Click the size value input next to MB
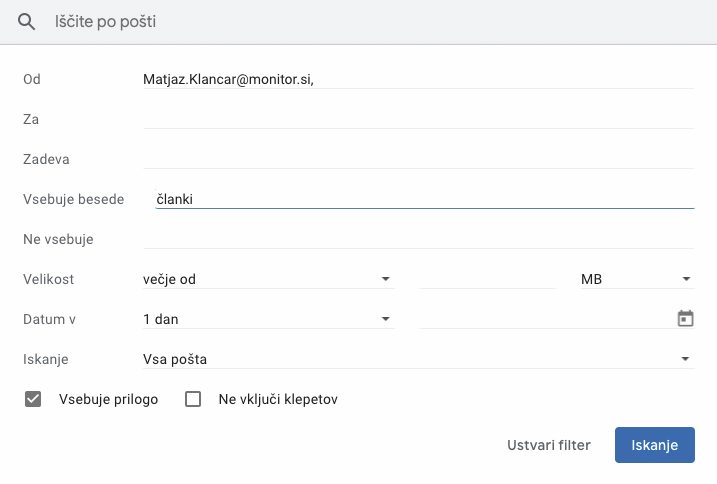The image size is (717, 484). pos(487,279)
